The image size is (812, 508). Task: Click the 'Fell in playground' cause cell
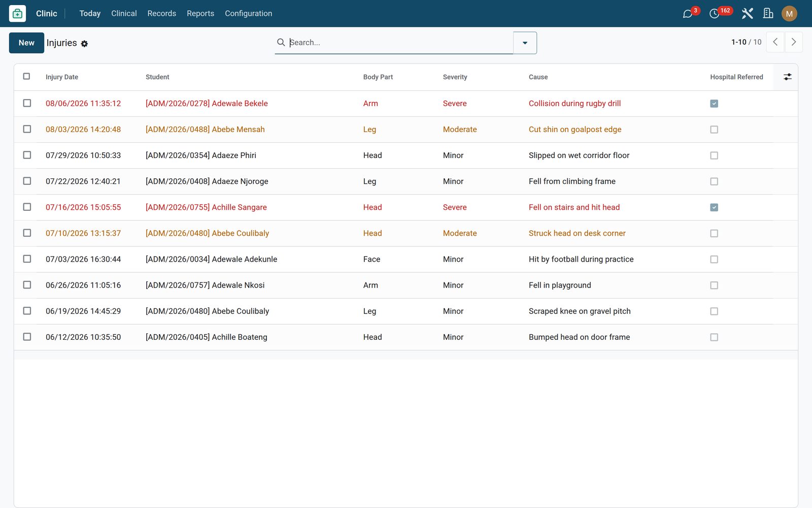[560, 285]
